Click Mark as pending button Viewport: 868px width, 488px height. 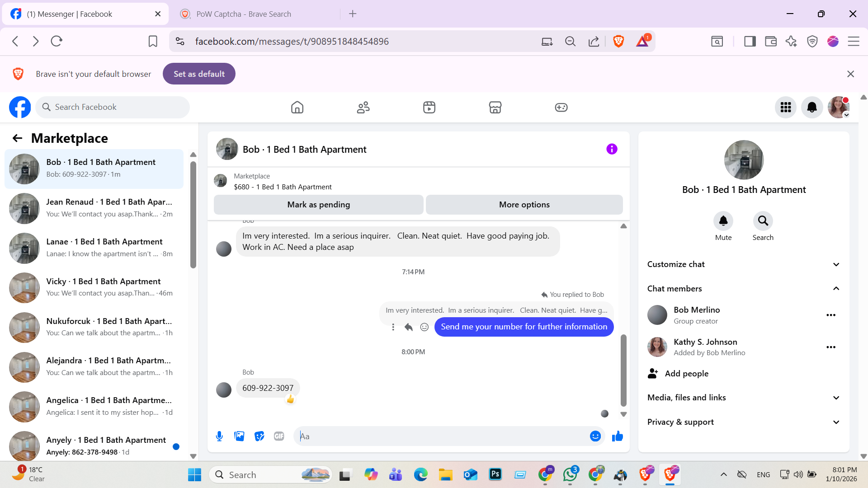point(318,205)
